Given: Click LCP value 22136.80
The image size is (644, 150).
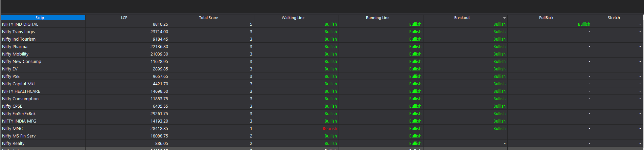Looking at the screenshot, I should coord(159,46).
